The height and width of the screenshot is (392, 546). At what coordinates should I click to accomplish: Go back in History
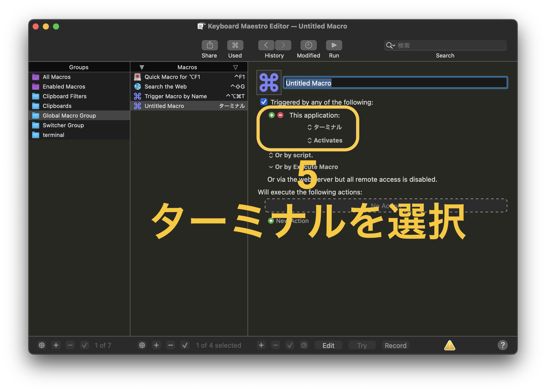[266, 45]
